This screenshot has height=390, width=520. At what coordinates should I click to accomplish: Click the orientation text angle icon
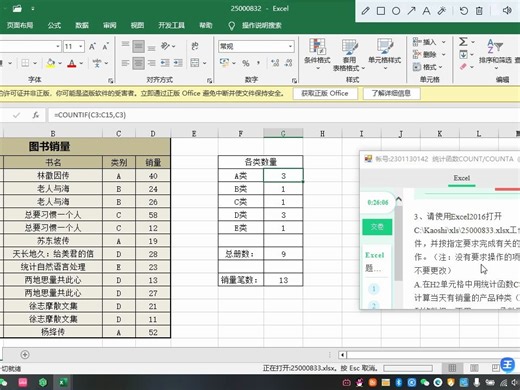pyautogui.click(x=166, y=46)
